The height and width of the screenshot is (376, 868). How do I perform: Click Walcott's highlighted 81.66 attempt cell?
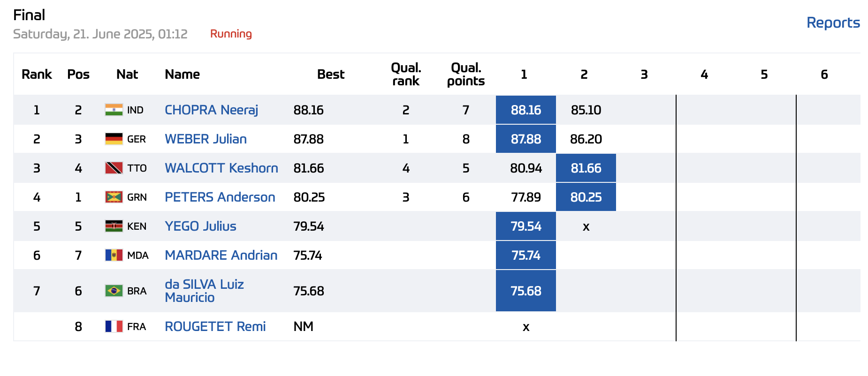[586, 168]
